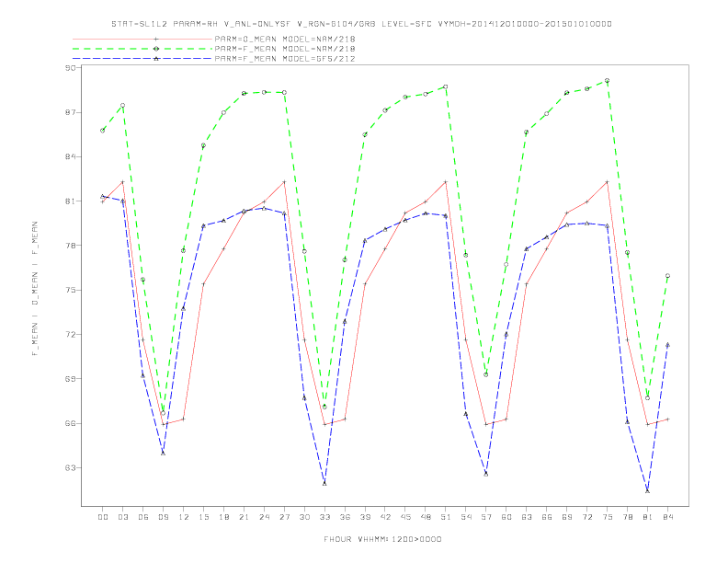Click x-axis forecast hour label 75
This screenshot has width=728, height=563.
coord(608,517)
